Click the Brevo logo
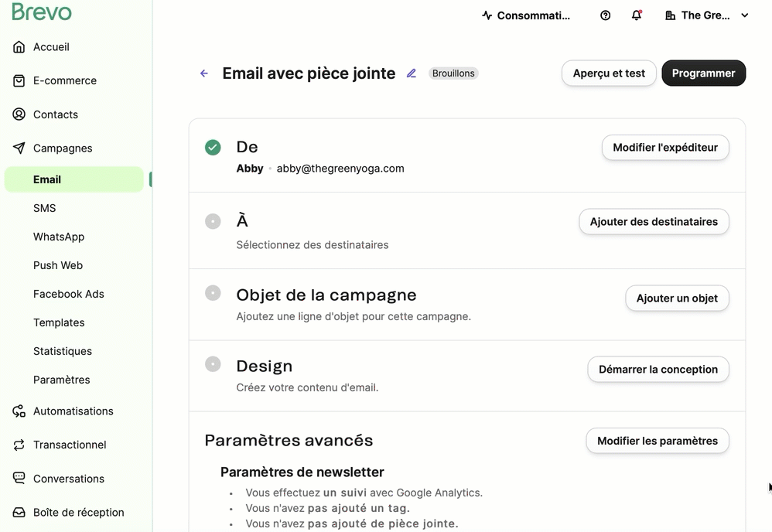 42,12
